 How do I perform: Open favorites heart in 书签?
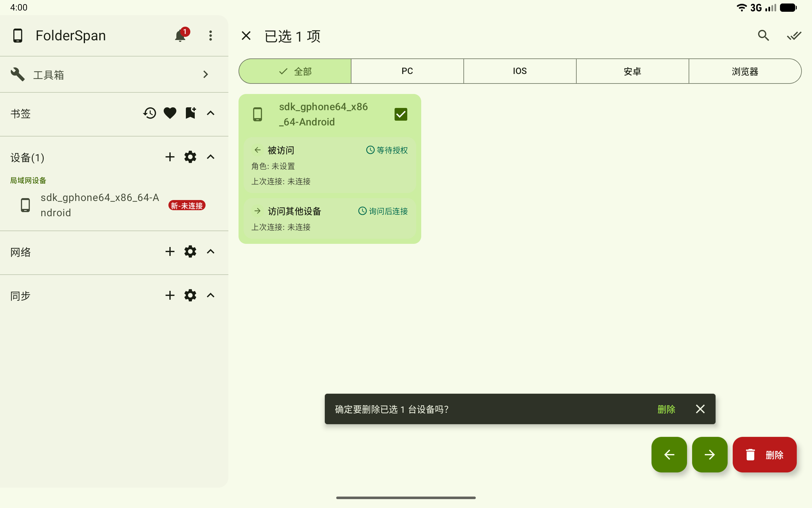point(170,113)
